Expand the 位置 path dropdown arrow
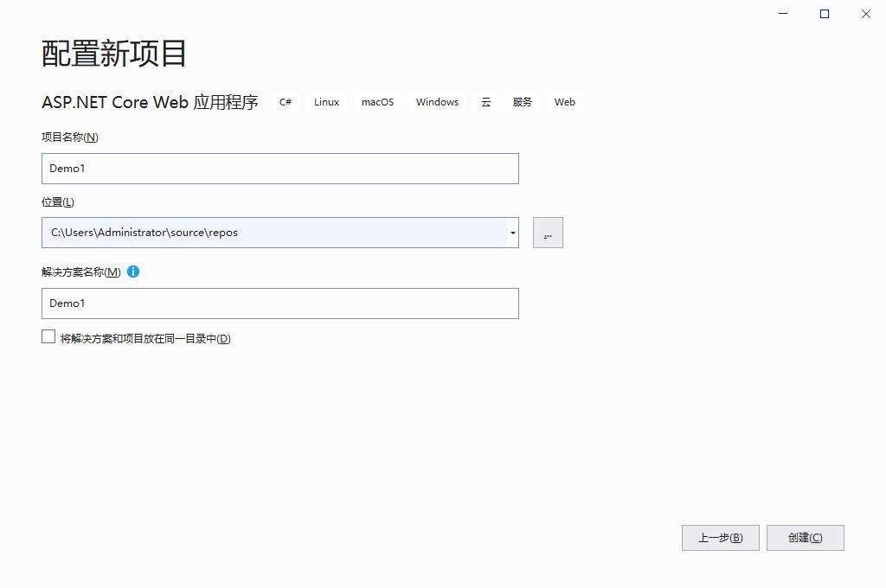Screen dimensions: 886x588 tap(512, 233)
